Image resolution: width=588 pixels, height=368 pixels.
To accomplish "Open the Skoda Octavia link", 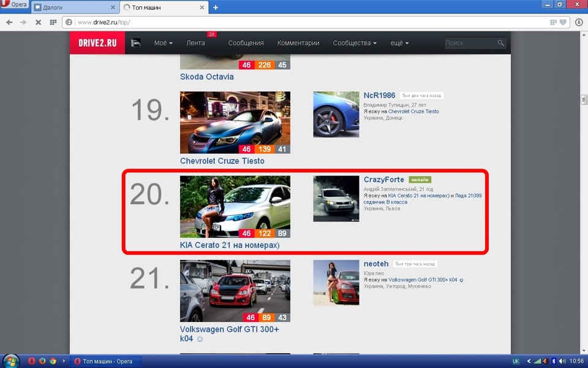I will coord(206,77).
